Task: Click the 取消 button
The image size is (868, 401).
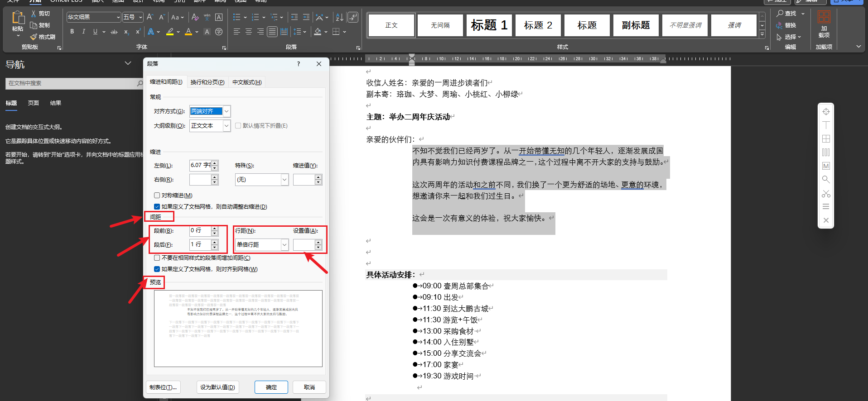Action: (x=309, y=387)
